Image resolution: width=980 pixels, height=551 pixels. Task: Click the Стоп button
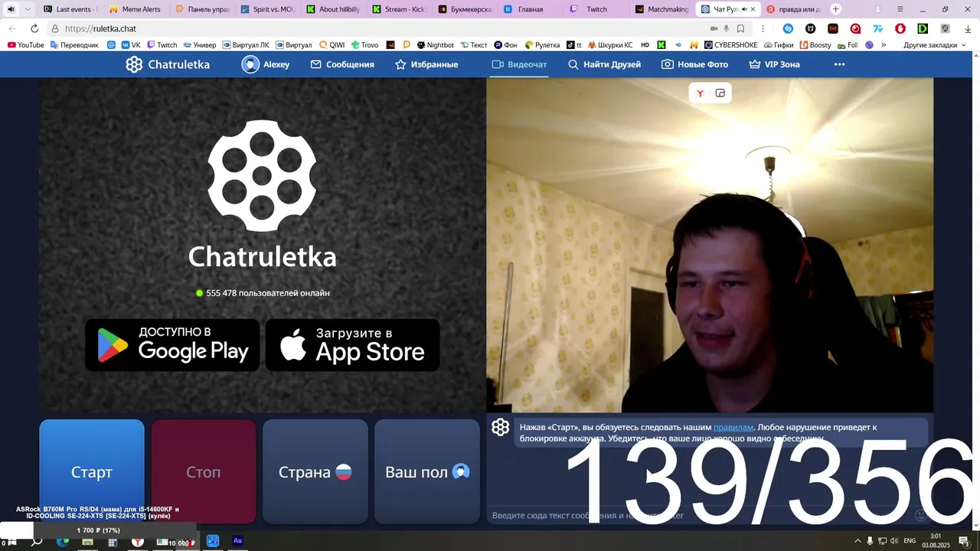click(x=204, y=471)
